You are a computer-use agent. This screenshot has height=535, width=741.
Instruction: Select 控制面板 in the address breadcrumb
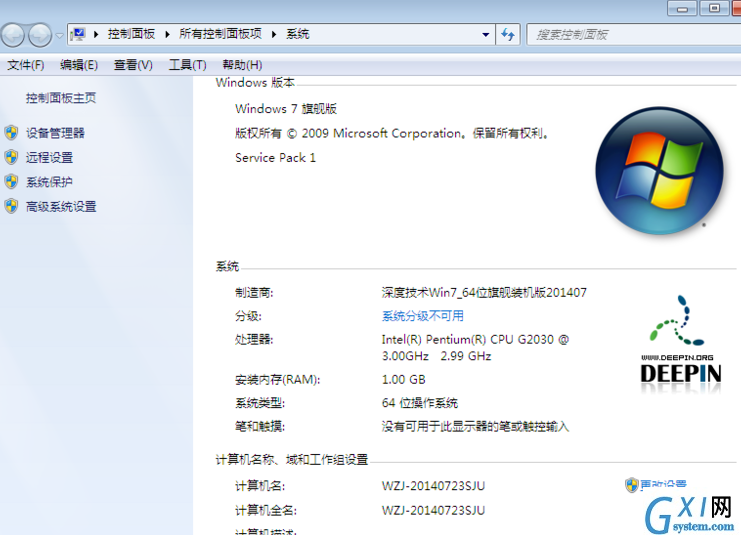(131, 34)
